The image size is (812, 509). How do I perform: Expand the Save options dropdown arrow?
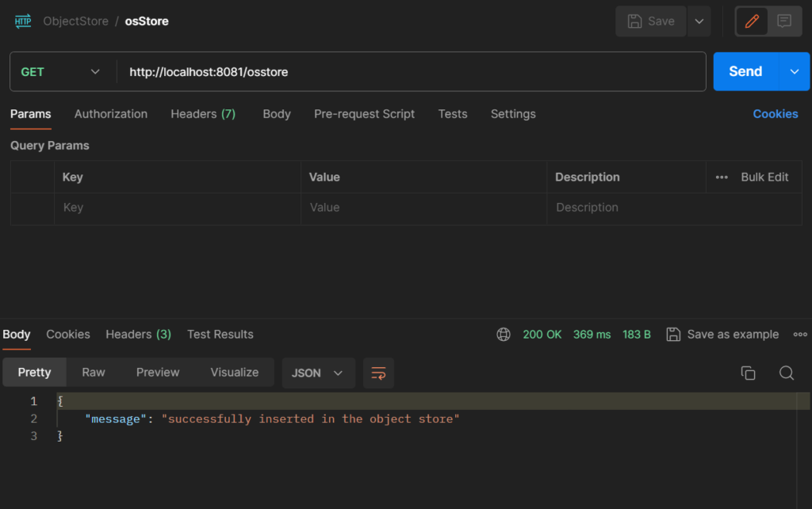(x=699, y=21)
